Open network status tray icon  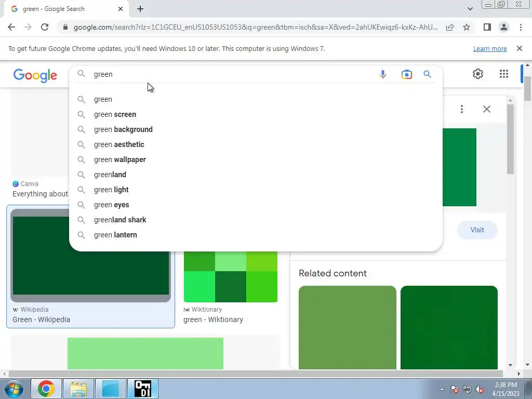tap(467, 389)
